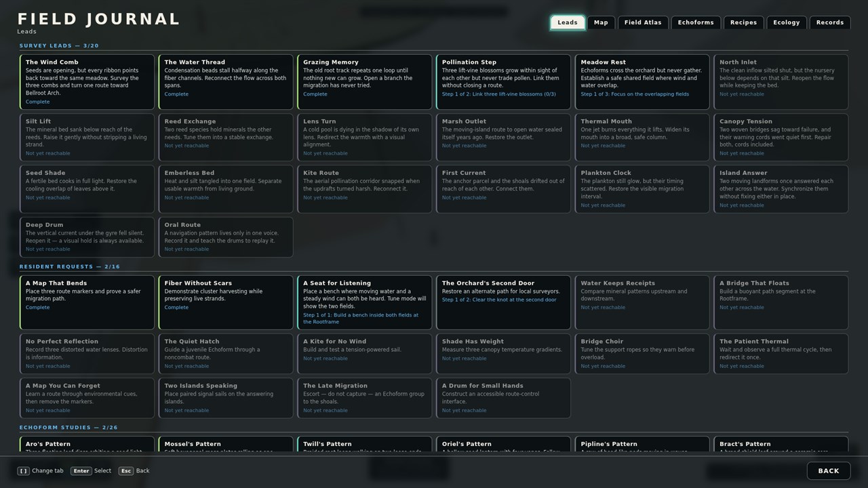Select Two Islands Speaking card

tap(226, 398)
